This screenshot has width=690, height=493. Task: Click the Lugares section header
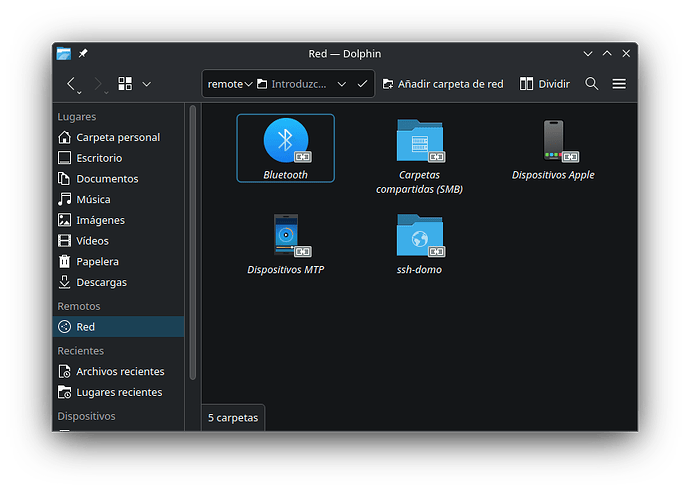click(77, 117)
